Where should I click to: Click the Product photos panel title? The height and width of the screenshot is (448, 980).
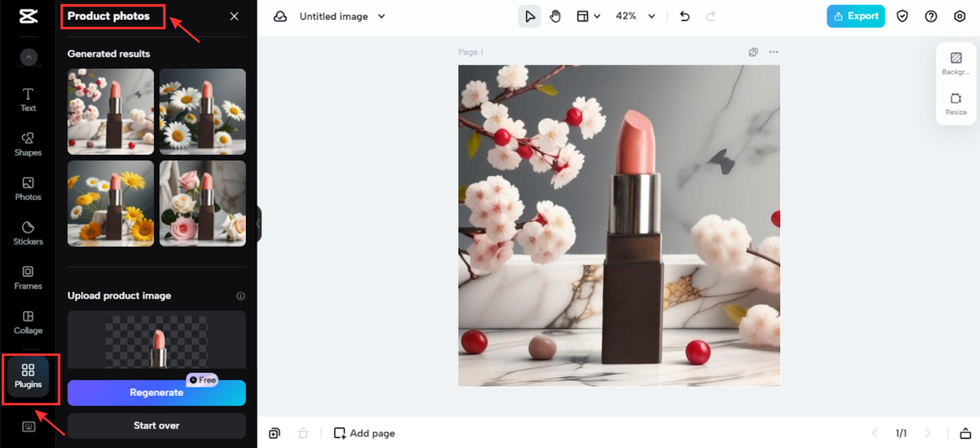(109, 16)
